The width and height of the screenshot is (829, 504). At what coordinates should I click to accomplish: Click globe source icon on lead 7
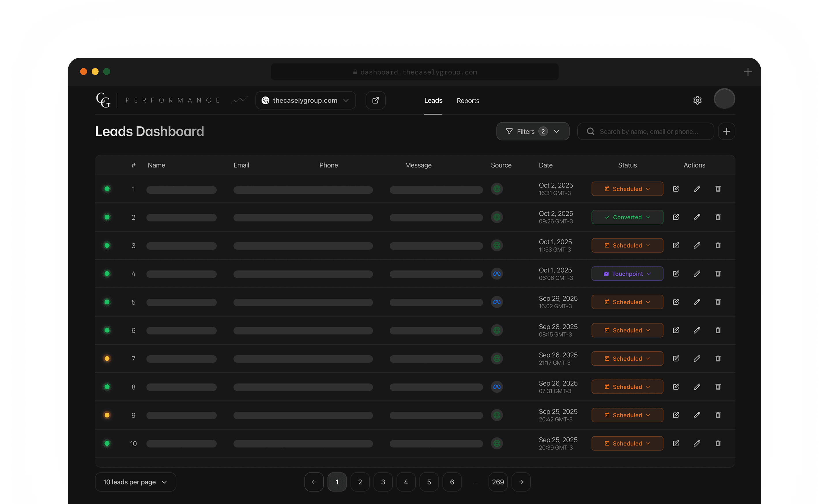tap(497, 358)
